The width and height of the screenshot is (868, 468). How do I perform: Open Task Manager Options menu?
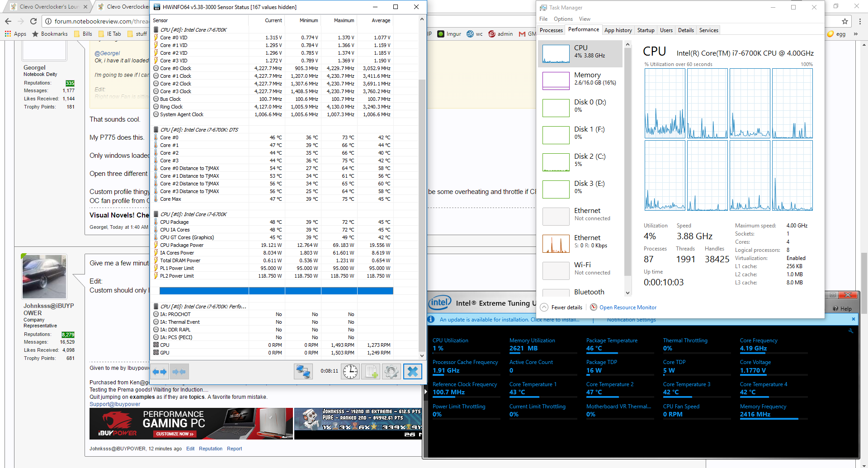tap(563, 19)
